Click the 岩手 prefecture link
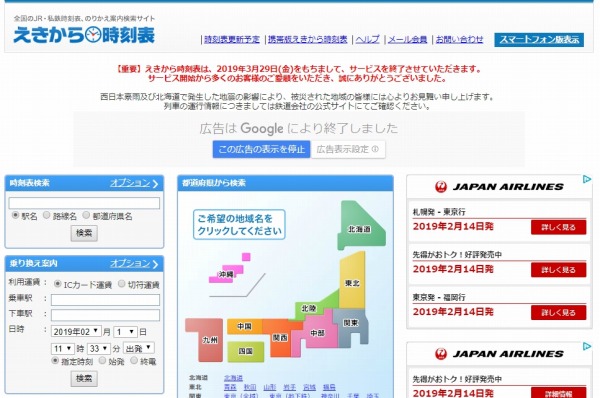 coord(290,387)
